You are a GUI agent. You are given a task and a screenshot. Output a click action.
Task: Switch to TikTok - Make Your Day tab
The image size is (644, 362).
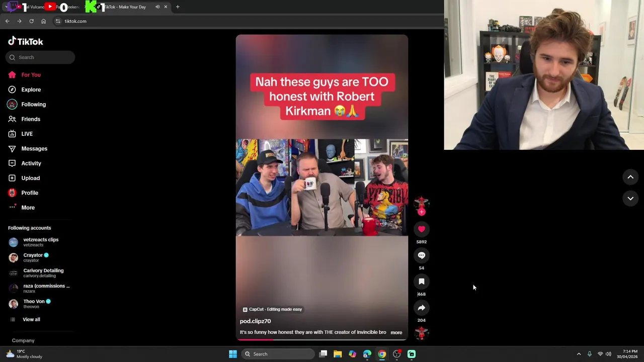point(126,7)
